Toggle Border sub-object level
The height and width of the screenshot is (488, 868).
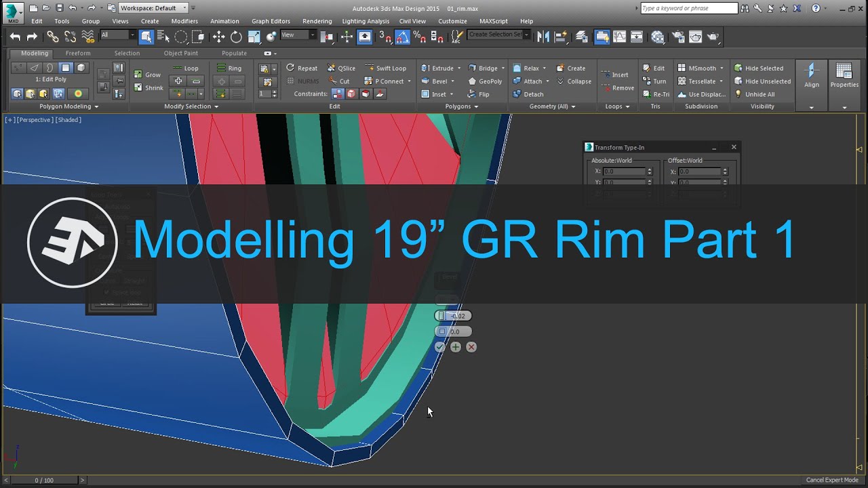tap(50, 68)
